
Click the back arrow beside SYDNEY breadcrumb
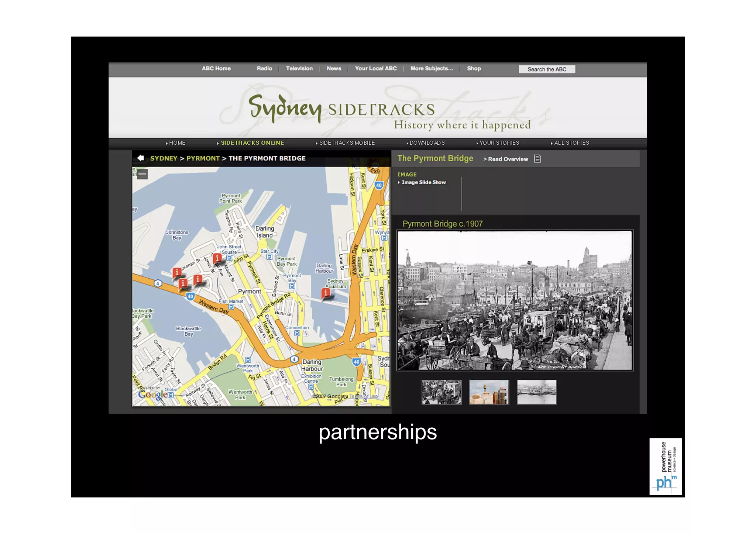click(141, 158)
